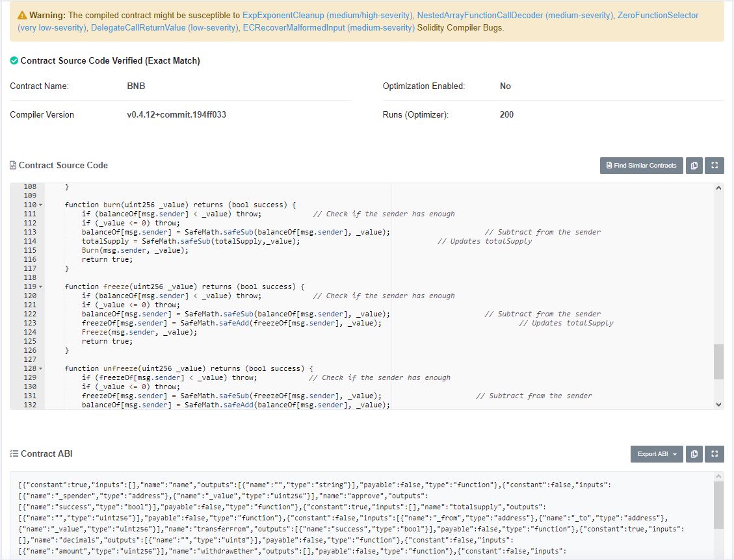
Task: Copy the contract source code to clipboard
Action: pyautogui.click(x=694, y=165)
